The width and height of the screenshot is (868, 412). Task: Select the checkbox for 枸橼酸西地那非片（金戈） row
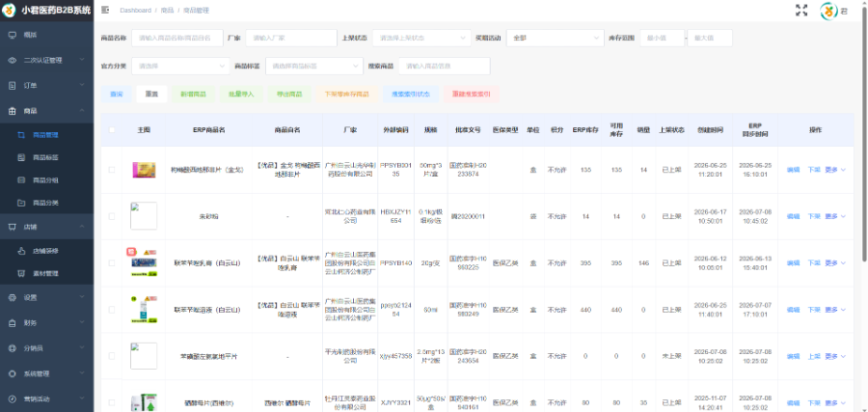click(112, 170)
